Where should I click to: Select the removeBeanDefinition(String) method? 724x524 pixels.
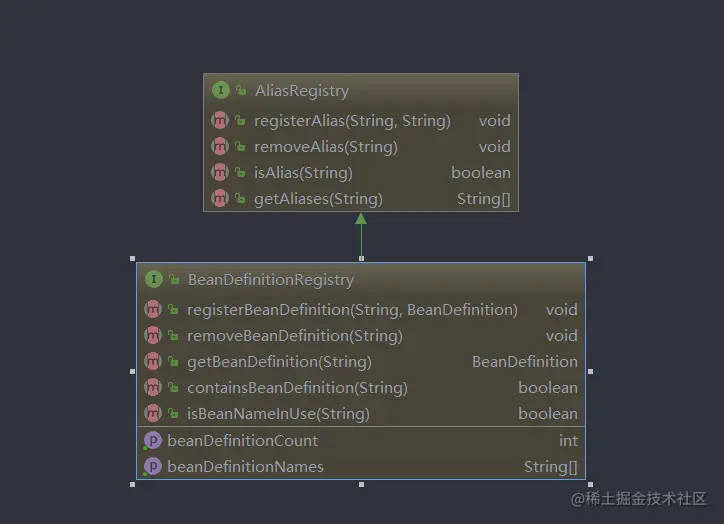coord(295,336)
